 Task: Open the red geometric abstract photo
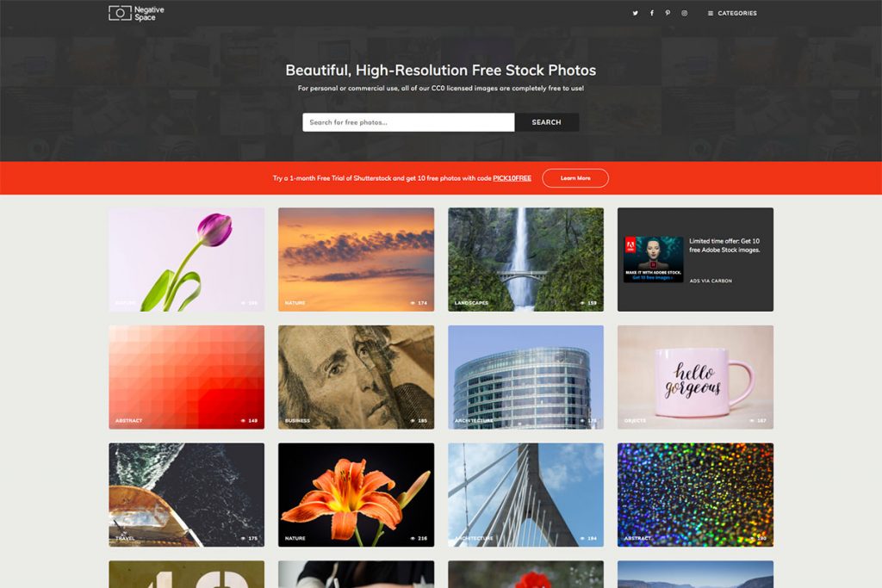(x=186, y=377)
